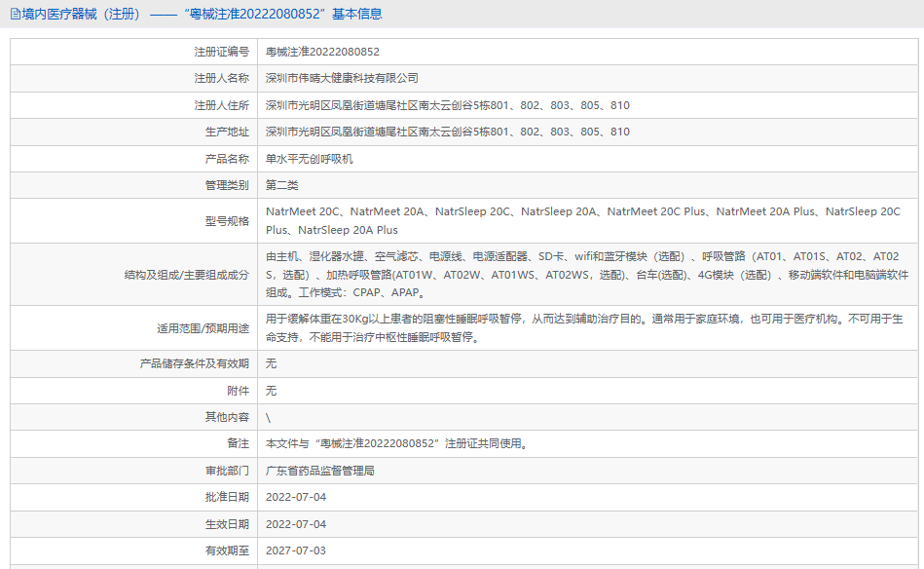Click the 附件 attachment row value

click(272, 391)
